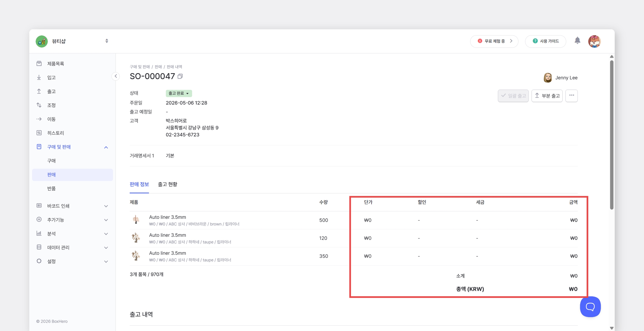This screenshot has width=644, height=331.
Task: Click the barcode print icon
Action: [39, 205]
